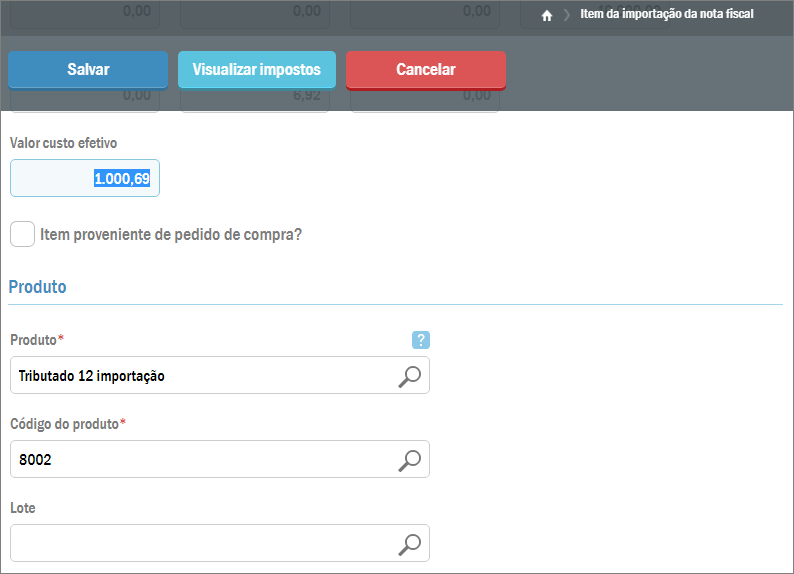This screenshot has height=574, width=794.
Task: Toggle the 'Item proveniente de pedido de compra' checkbox
Action: pos(22,234)
